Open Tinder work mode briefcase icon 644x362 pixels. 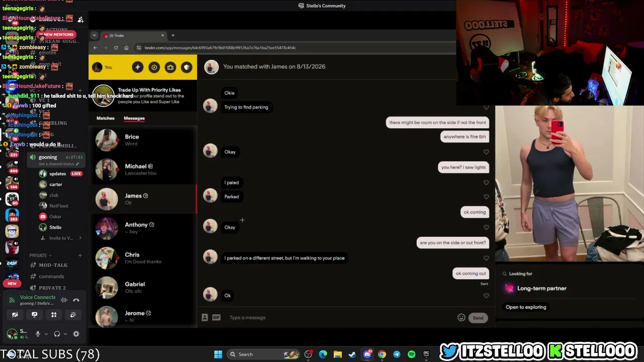(170, 67)
